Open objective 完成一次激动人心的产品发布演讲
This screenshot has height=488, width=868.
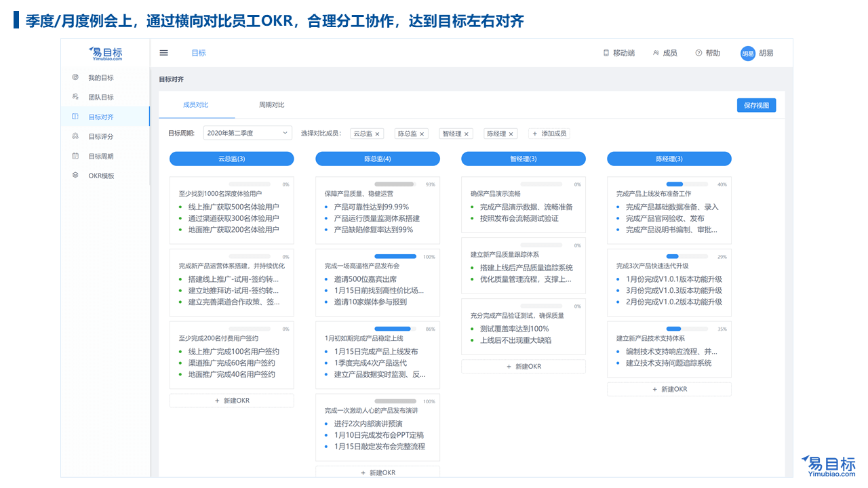pyautogui.click(x=372, y=411)
